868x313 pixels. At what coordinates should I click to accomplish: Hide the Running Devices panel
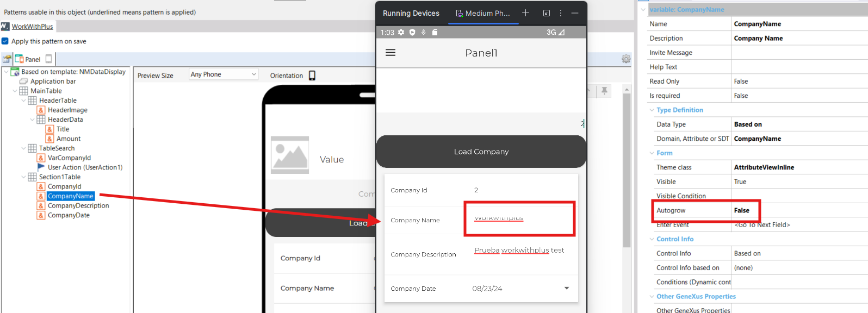575,13
